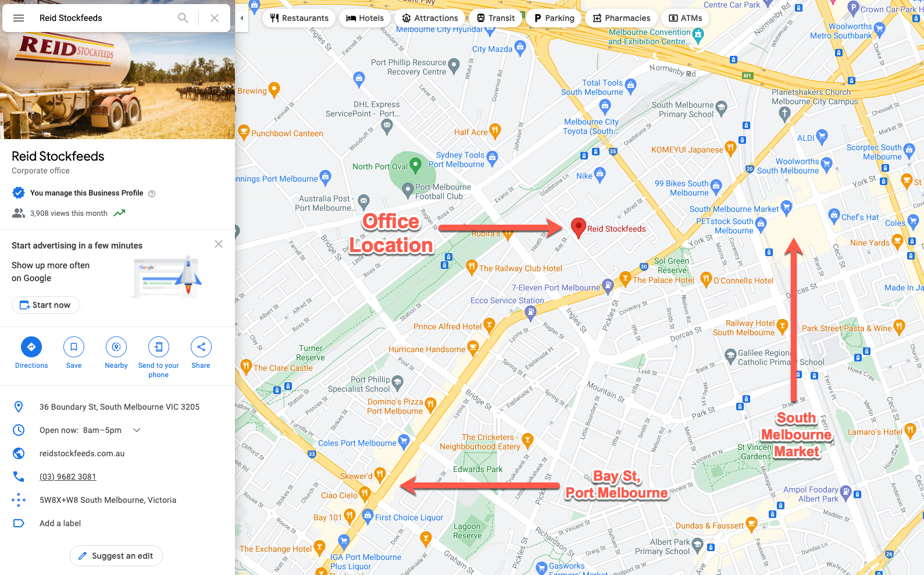This screenshot has width=924, height=575.
Task: Open Directions to Reid Stockfeeds
Action: pyautogui.click(x=31, y=353)
